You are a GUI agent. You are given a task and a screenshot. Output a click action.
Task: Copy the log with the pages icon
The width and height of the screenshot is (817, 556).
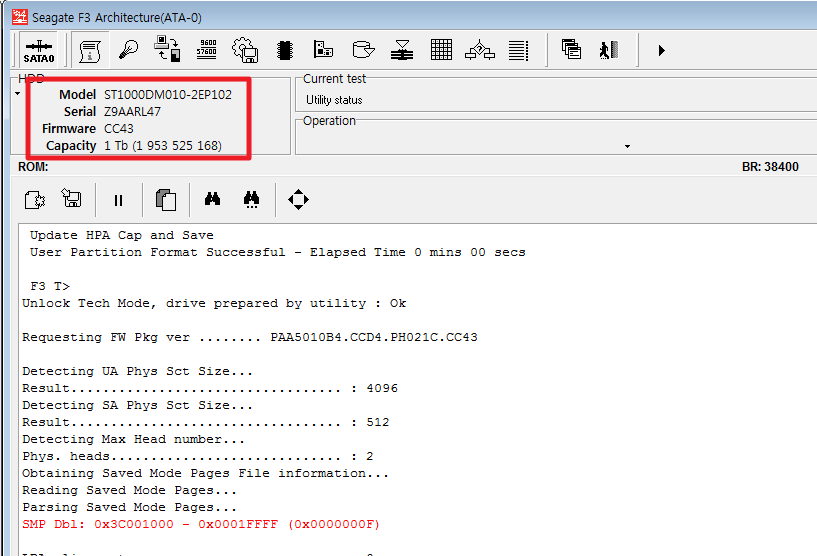click(x=166, y=200)
